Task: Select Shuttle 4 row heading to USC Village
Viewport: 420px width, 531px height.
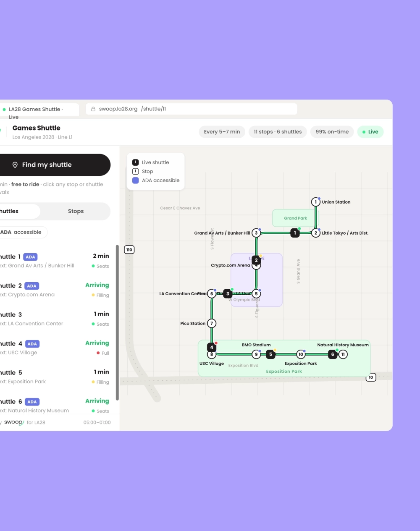Action: point(55,348)
